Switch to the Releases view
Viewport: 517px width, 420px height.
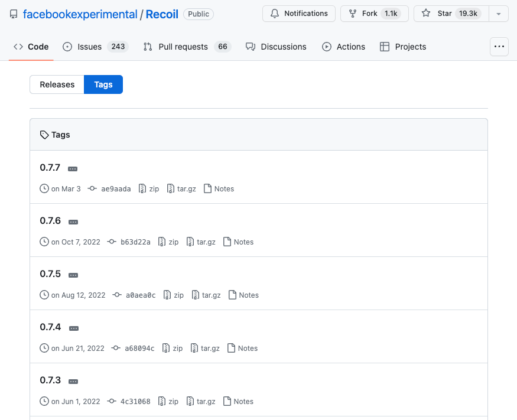[57, 84]
